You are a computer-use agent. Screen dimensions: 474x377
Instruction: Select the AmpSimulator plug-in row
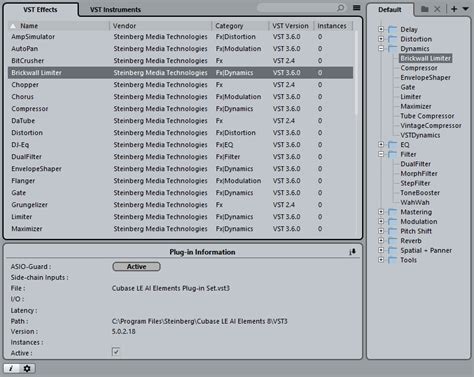180,37
